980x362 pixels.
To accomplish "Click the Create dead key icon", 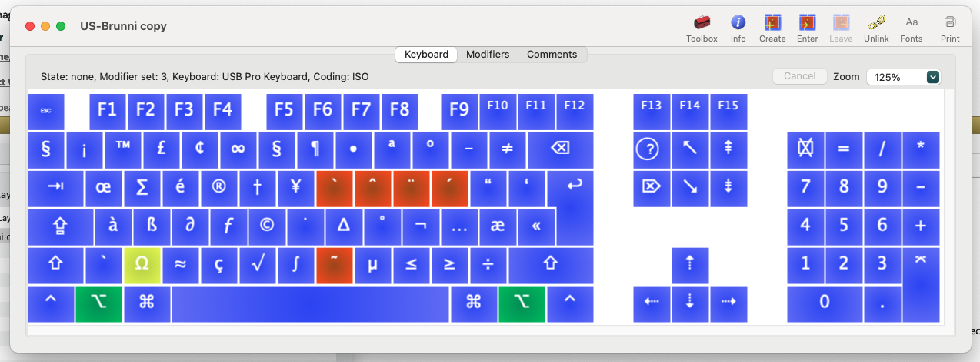I will [772, 28].
